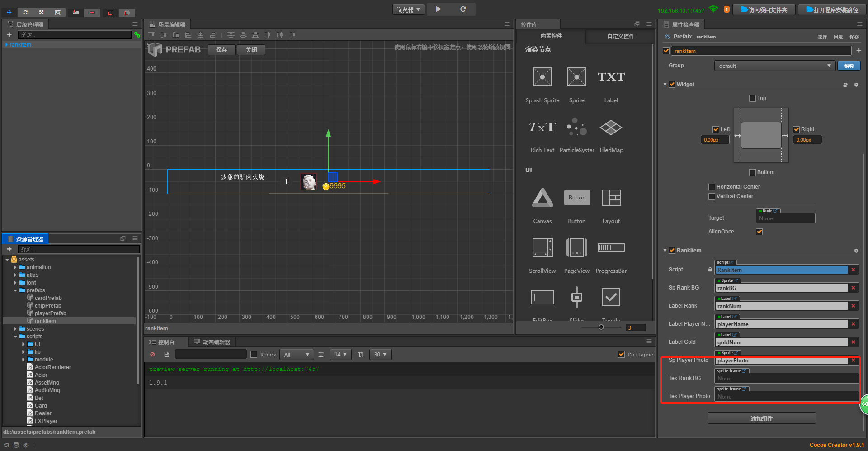Add asset with plus in assets panel
Screen dimensions: 868x451
click(9, 249)
